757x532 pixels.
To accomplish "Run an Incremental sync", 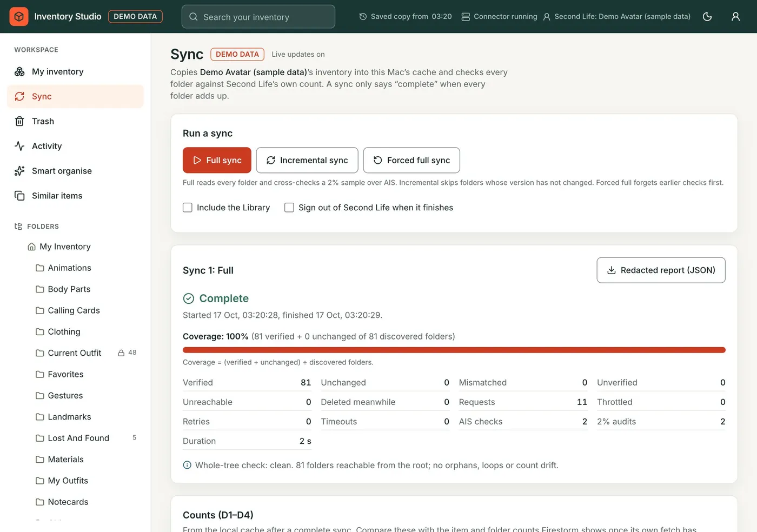I will tap(307, 160).
